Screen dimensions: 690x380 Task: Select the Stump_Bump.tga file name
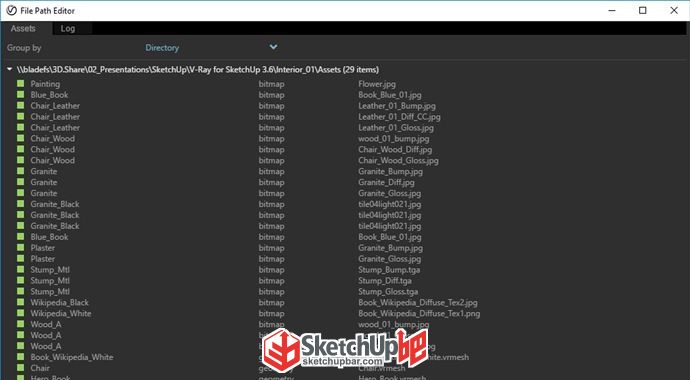tap(389, 270)
